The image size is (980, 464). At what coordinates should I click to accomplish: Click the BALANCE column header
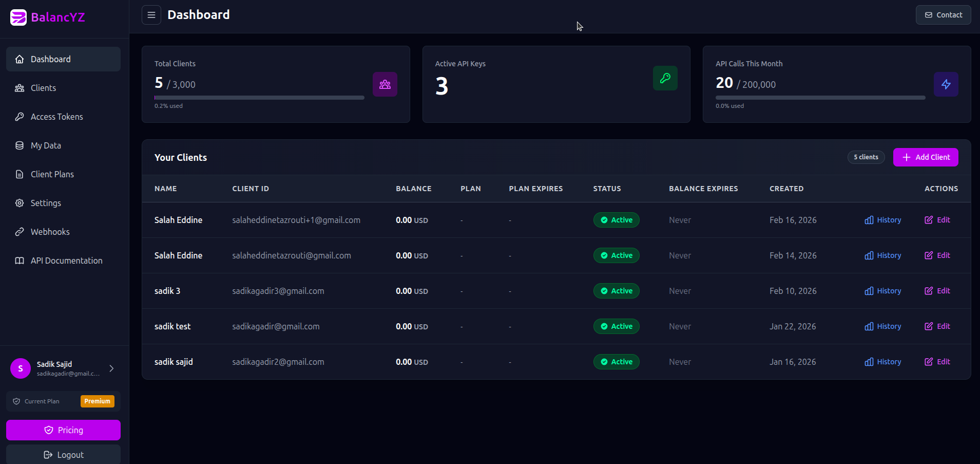pos(414,189)
